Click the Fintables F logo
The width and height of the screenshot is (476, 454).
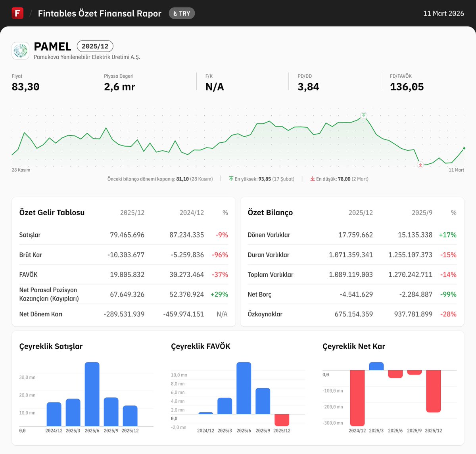(17, 13)
